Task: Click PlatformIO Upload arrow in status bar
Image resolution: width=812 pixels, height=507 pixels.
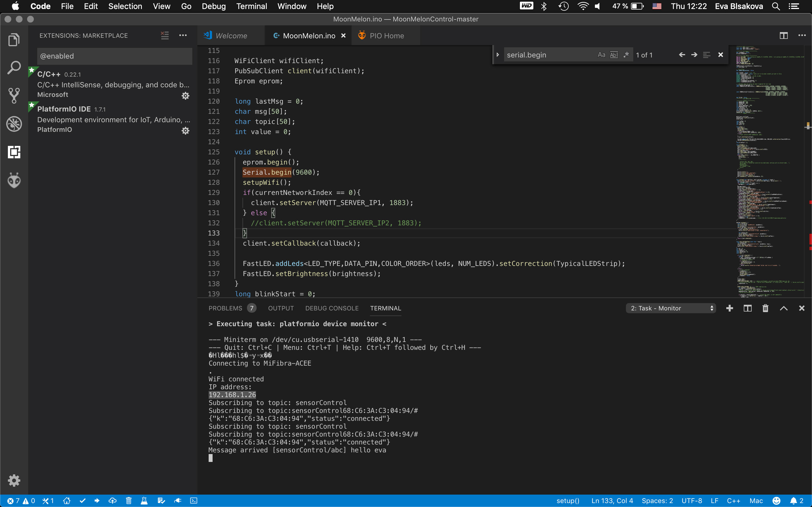Action: pos(97,501)
